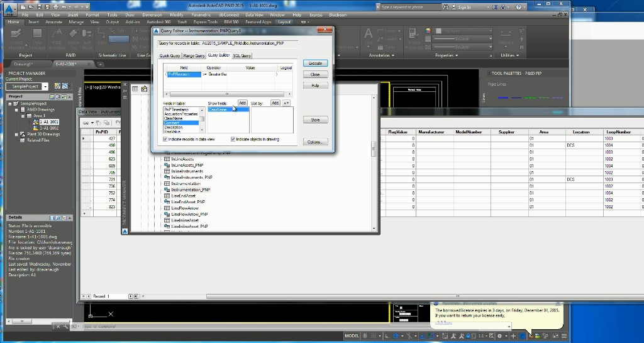The height and width of the screenshot is (343, 644).
Task: Click the Plot printer quick-access icon
Action: click(x=55, y=7)
